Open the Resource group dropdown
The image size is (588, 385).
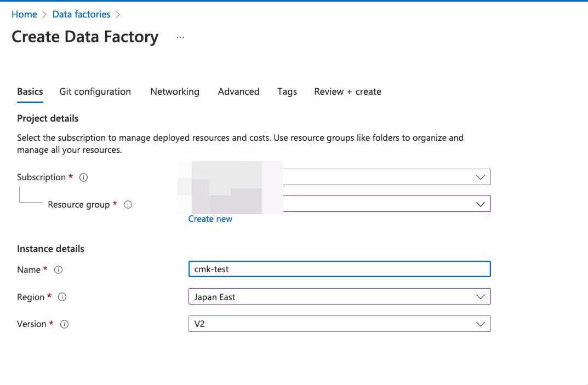pyautogui.click(x=481, y=204)
